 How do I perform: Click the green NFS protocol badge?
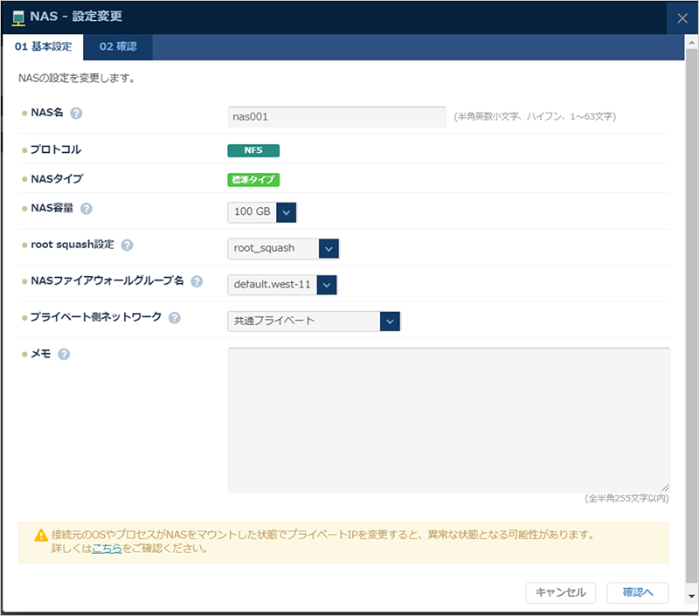[253, 150]
